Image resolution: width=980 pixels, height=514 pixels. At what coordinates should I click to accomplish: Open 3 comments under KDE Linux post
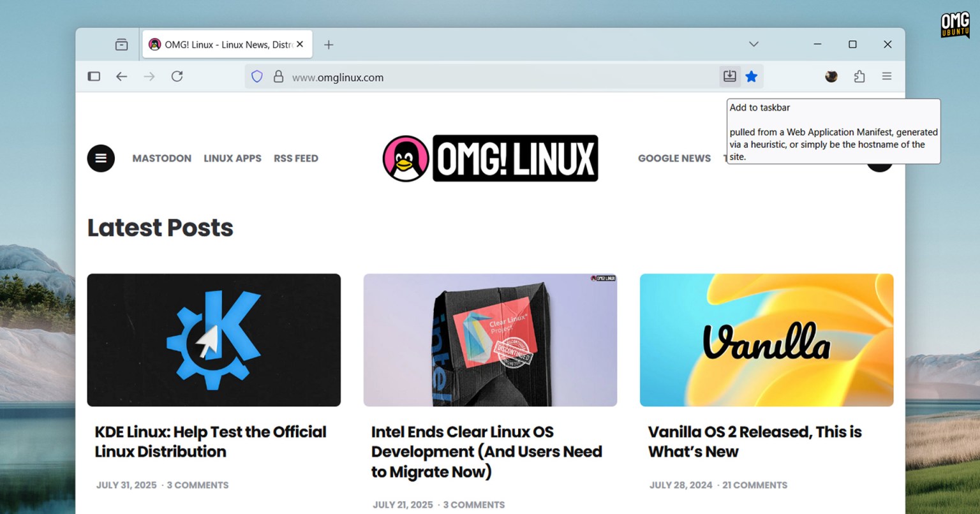198,485
